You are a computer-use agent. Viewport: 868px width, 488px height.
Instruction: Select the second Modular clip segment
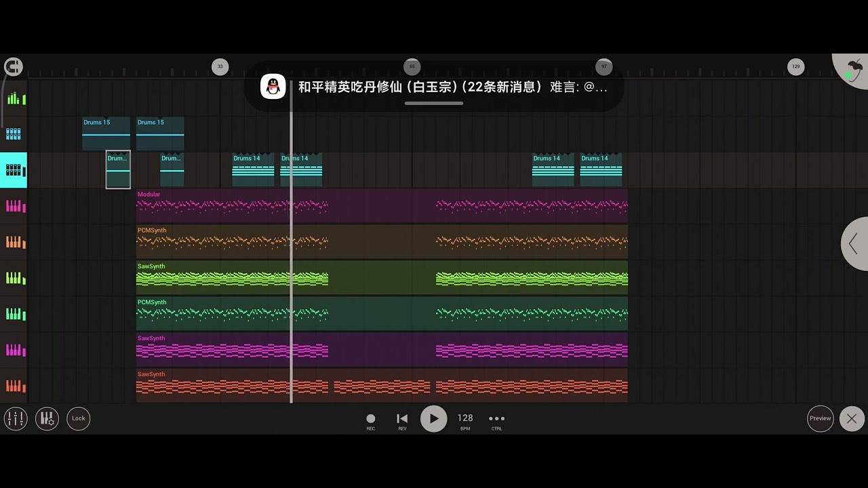[532, 206]
